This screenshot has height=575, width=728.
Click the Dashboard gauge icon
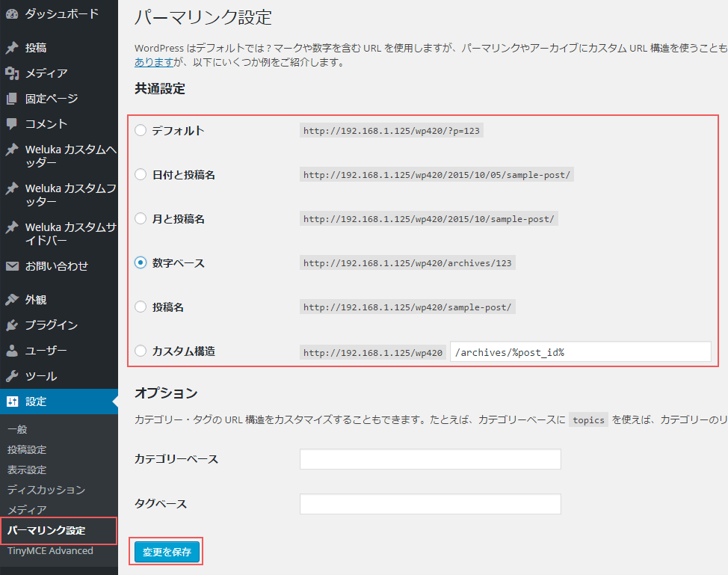(x=12, y=14)
